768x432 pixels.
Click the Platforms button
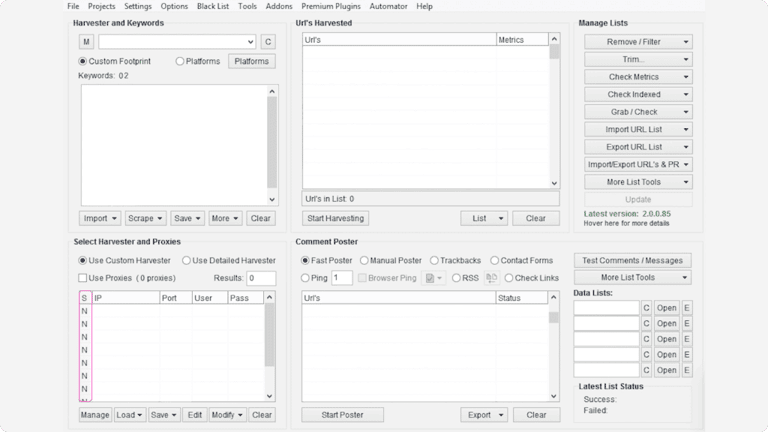(x=251, y=61)
